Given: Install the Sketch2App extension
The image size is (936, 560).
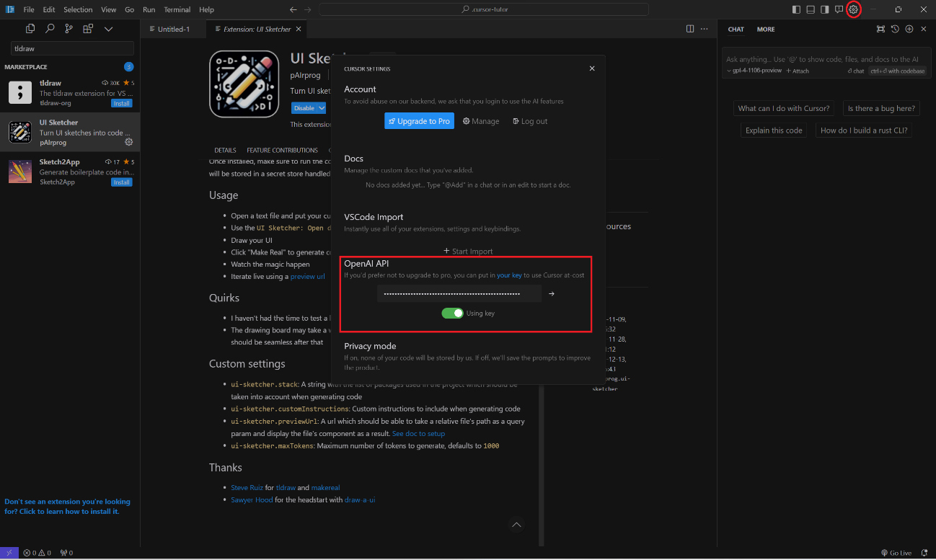Looking at the screenshot, I should (121, 182).
